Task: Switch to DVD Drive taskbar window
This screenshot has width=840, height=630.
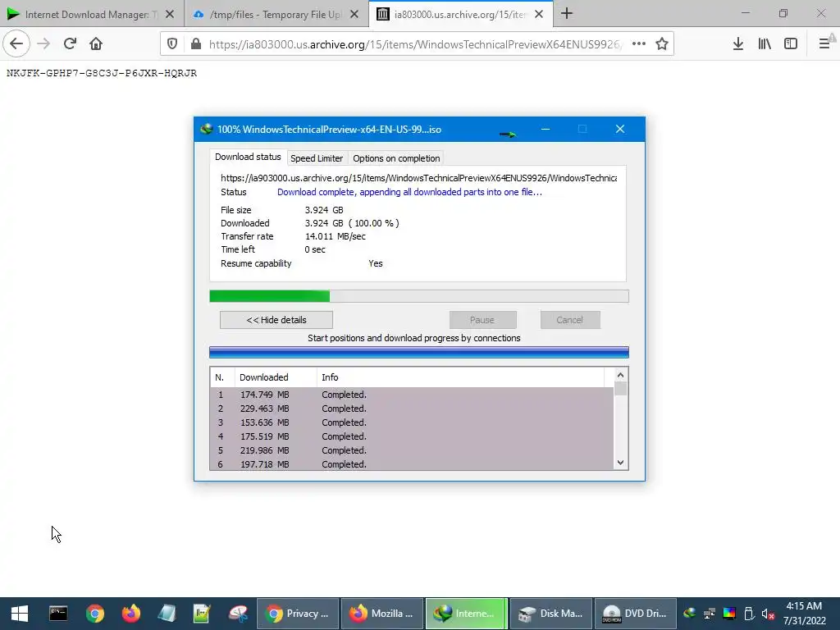Action: click(x=636, y=614)
